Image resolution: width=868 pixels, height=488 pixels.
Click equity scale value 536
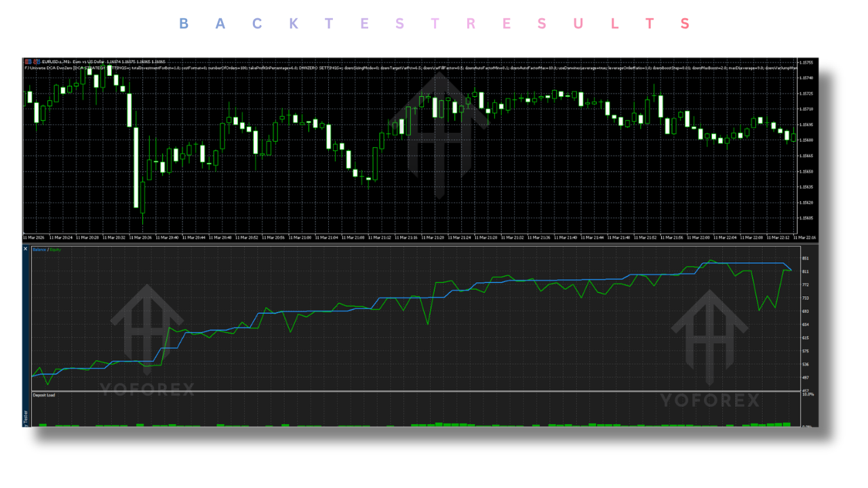pyautogui.click(x=806, y=364)
